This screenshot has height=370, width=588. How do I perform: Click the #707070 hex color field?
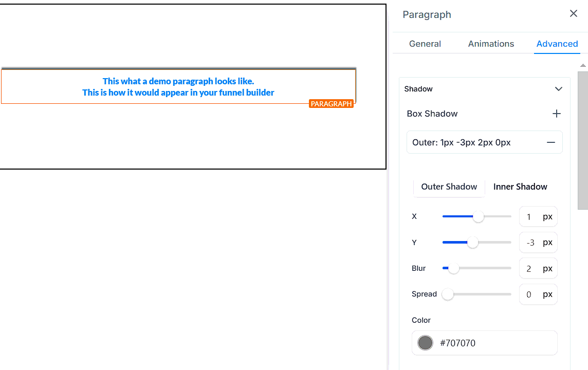tap(493, 343)
